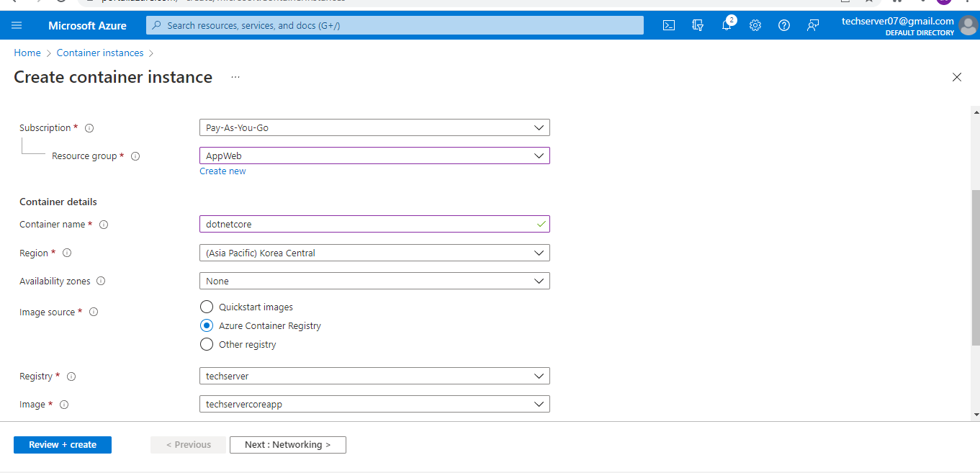Click the Container details heading
980x473 pixels.
click(58, 202)
